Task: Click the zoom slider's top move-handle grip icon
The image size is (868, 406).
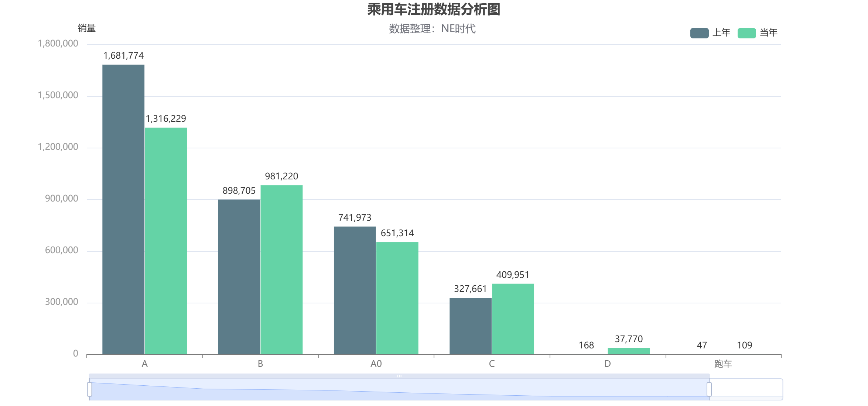Action: [x=399, y=376]
